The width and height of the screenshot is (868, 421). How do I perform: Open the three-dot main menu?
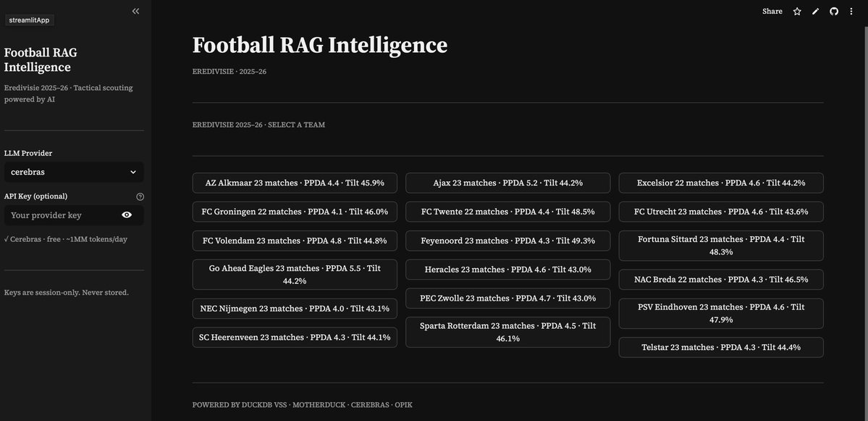851,11
